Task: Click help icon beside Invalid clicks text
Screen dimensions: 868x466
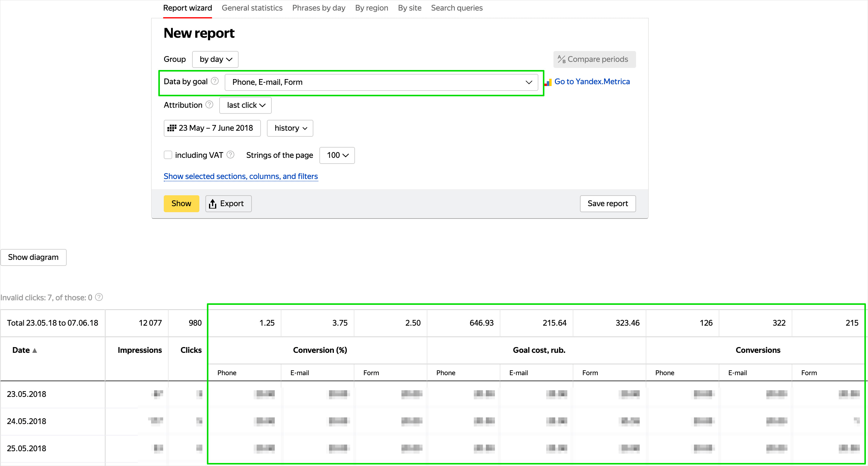Action: point(99,297)
